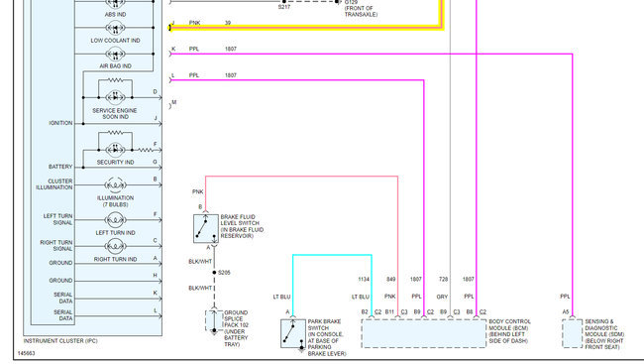Click the "RIGHT TURN IND" label
Image resolution: width=644 pixels, height=364 pixels.
pos(115,259)
